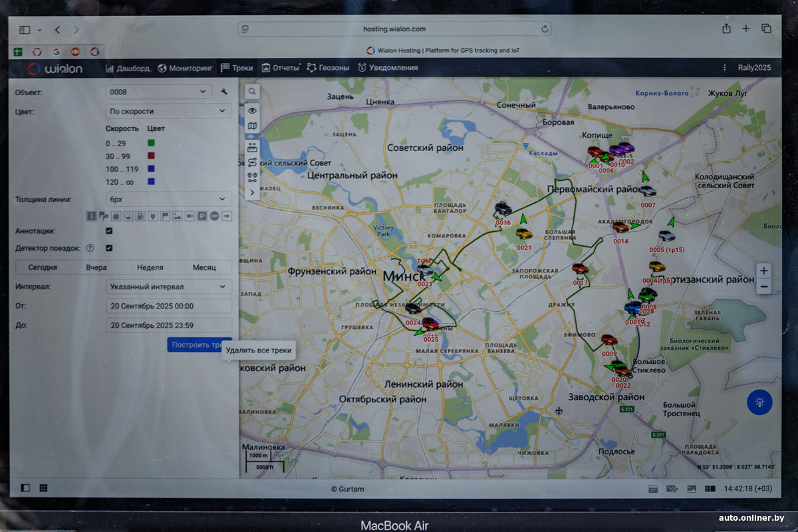Toggle the Детектор поездок checkbox

click(109, 248)
